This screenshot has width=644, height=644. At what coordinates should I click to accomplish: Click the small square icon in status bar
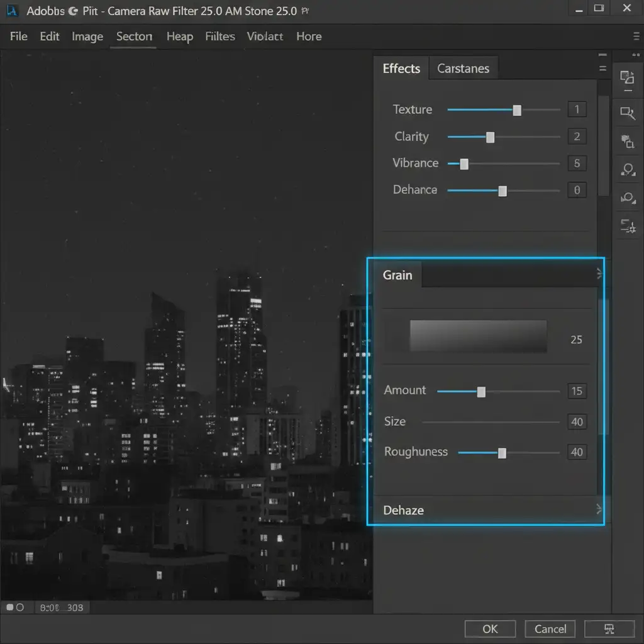[x=10, y=608]
